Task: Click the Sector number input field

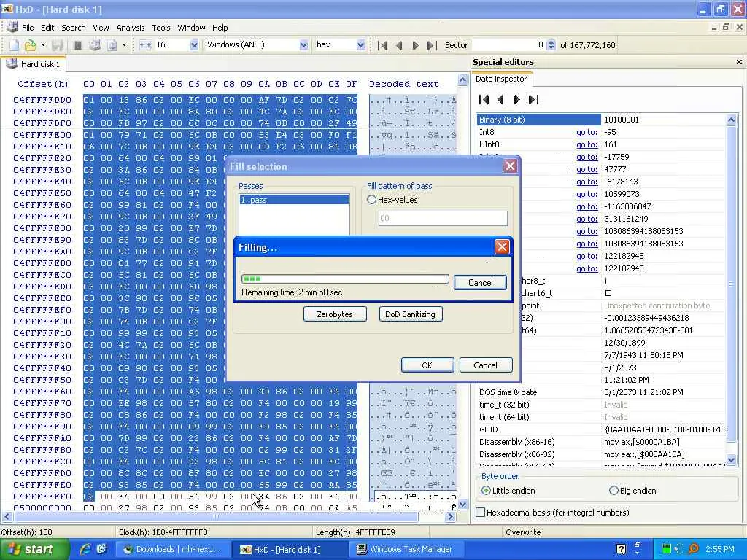Action: coord(508,45)
